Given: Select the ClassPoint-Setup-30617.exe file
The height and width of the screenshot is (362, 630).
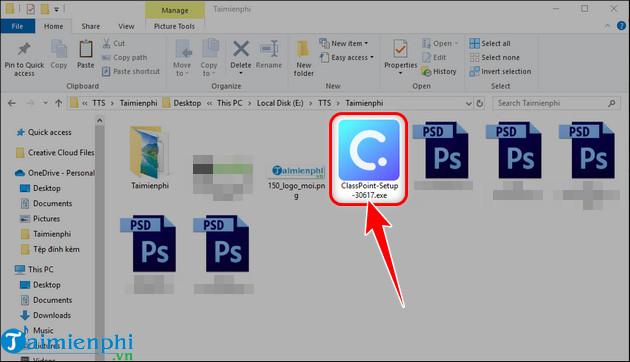Looking at the screenshot, I should (369, 159).
